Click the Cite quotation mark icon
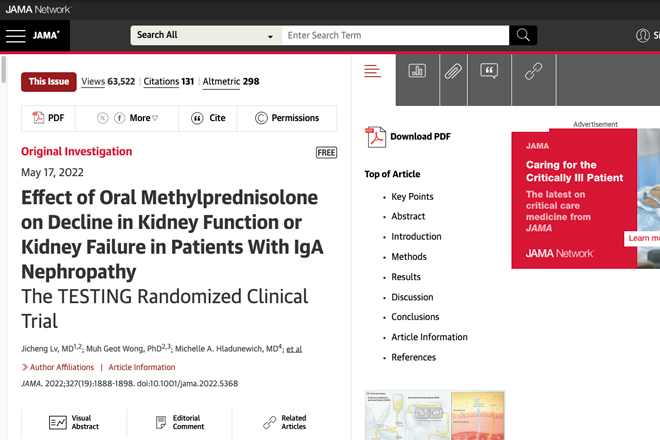This screenshot has width=660, height=440. point(197,118)
